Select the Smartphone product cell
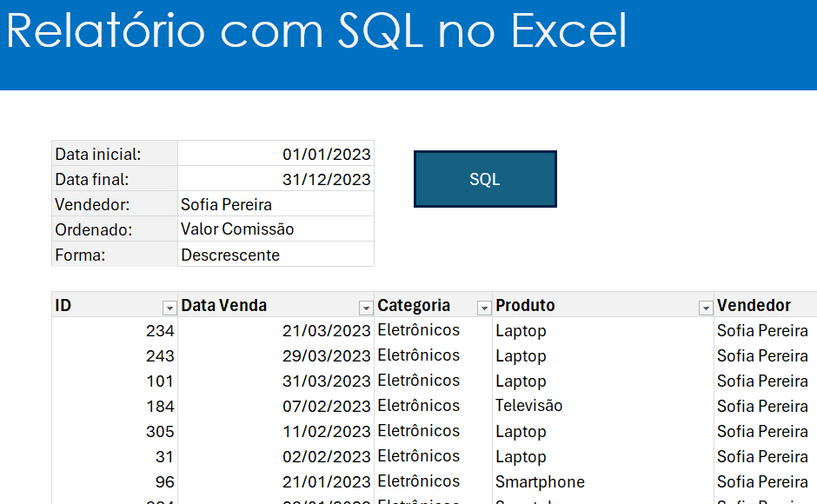817x504 pixels. [x=540, y=481]
